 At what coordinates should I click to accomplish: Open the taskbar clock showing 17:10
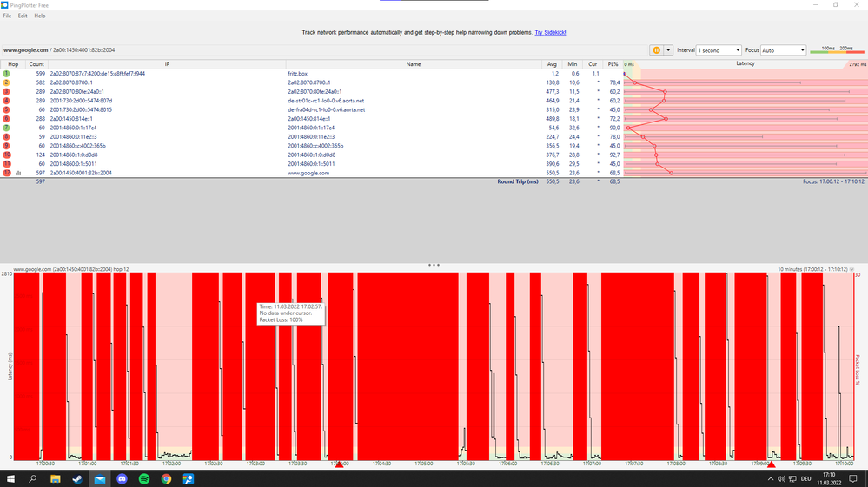(x=829, y=478)
